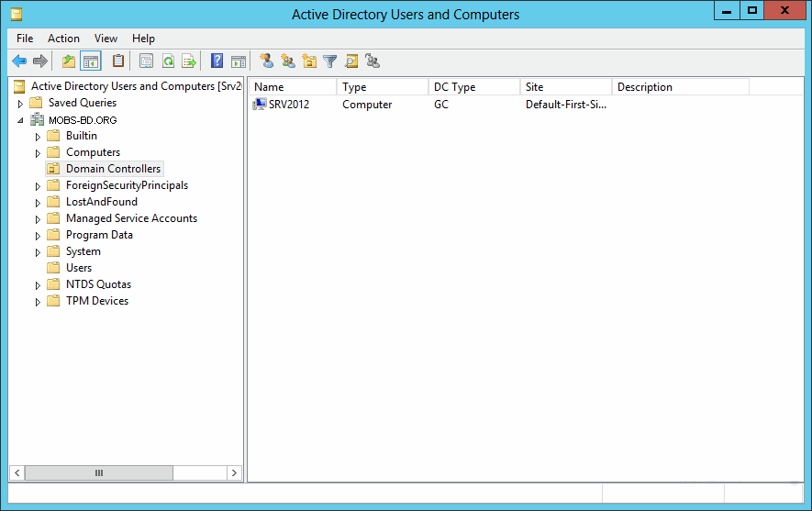Refresh the view with green arrow icon

pos(168,61)
